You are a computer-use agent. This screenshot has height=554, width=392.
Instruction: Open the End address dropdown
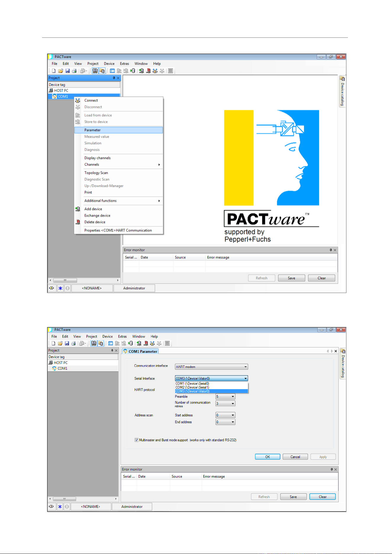[x=226, y=422]
